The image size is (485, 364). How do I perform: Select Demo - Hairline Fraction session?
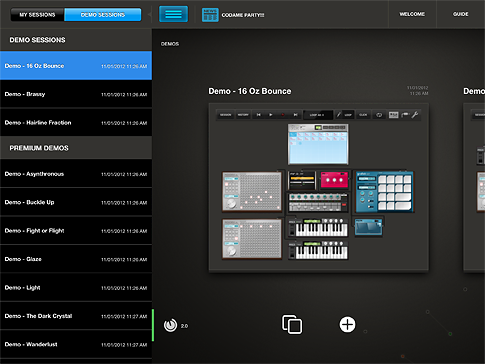(76, 122)
